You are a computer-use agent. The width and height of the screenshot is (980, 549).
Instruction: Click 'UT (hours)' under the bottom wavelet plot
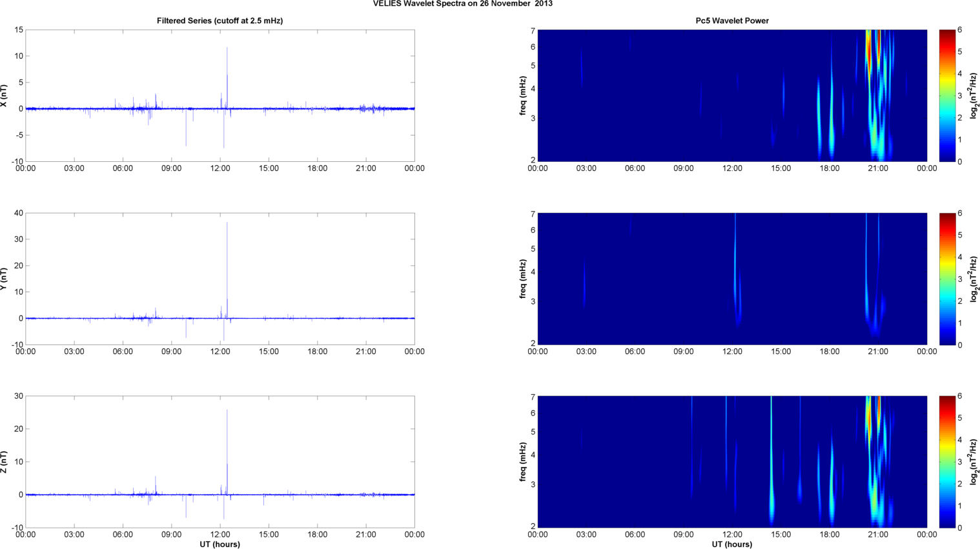[732, 544]
